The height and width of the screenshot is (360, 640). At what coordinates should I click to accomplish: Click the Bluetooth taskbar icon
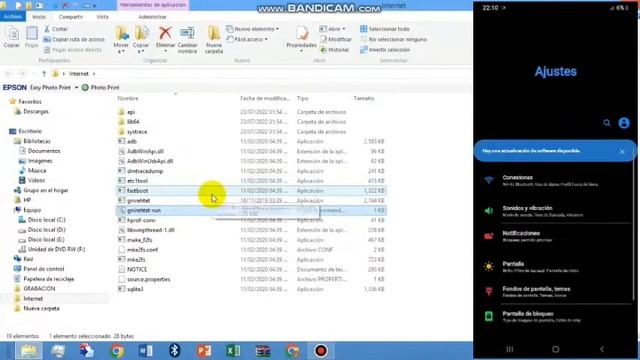175,351
